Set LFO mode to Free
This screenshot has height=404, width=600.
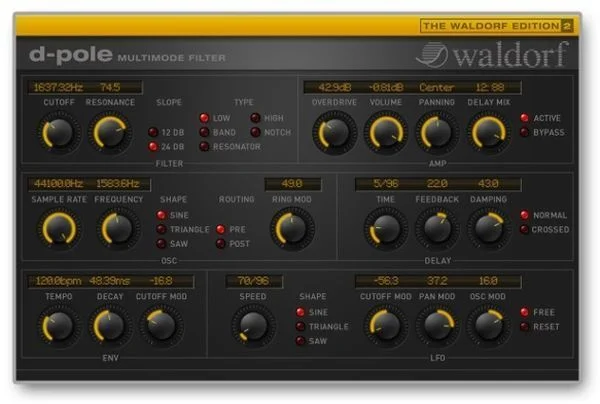click(x=525, y=312)
